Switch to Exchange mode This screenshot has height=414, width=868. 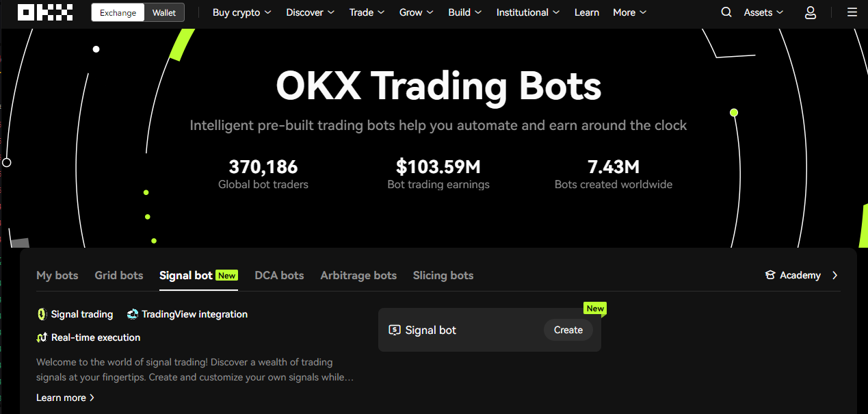118,12
